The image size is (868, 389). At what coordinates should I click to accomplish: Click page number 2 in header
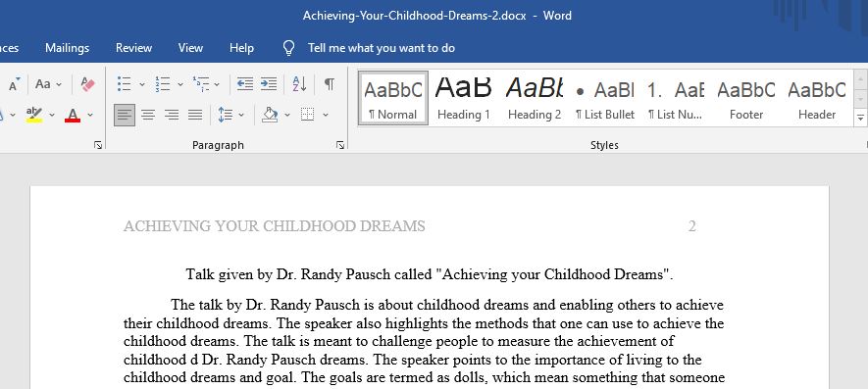tap(692, 226)
